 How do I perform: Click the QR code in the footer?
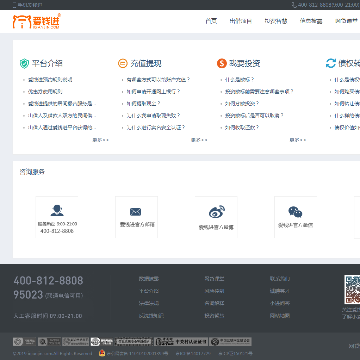click(x=352, y=289)
